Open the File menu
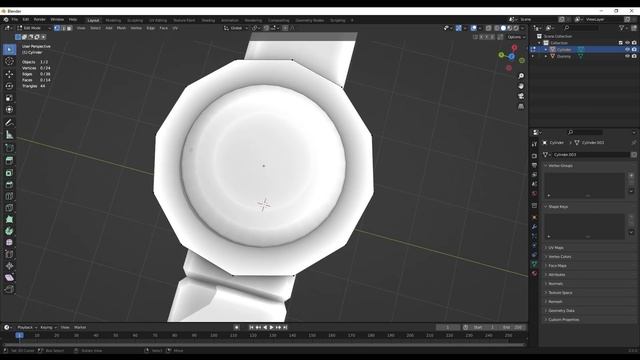Screen dimensions: 640x360 tap(15, 20)
